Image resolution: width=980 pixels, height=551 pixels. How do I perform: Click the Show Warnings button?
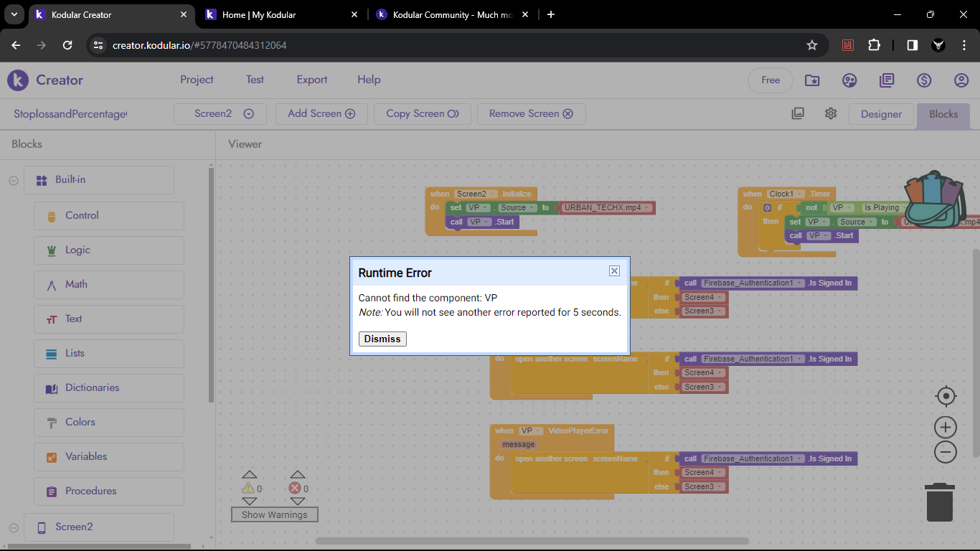[x=274, y=514]
